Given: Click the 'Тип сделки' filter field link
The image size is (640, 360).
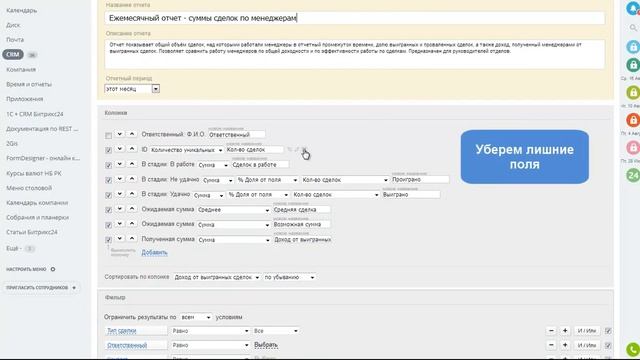Looking at the screenshot, I should (122, 331).
